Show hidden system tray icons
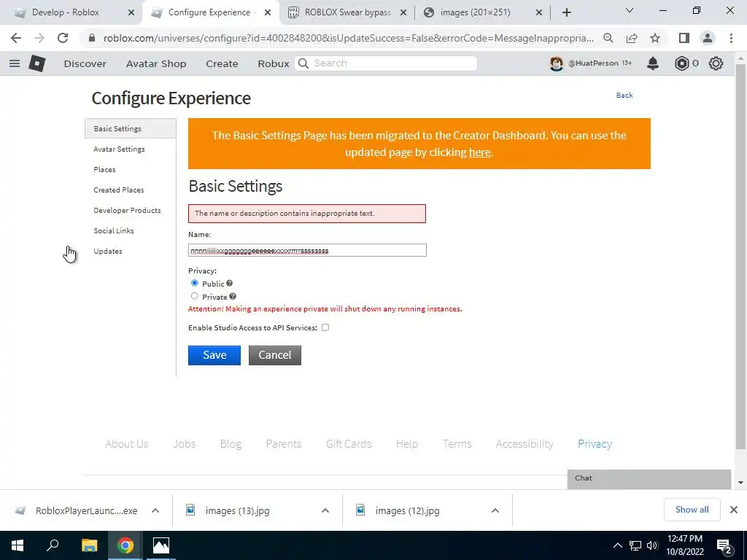The width and height of the screenshot is (747, 560). 617,545
